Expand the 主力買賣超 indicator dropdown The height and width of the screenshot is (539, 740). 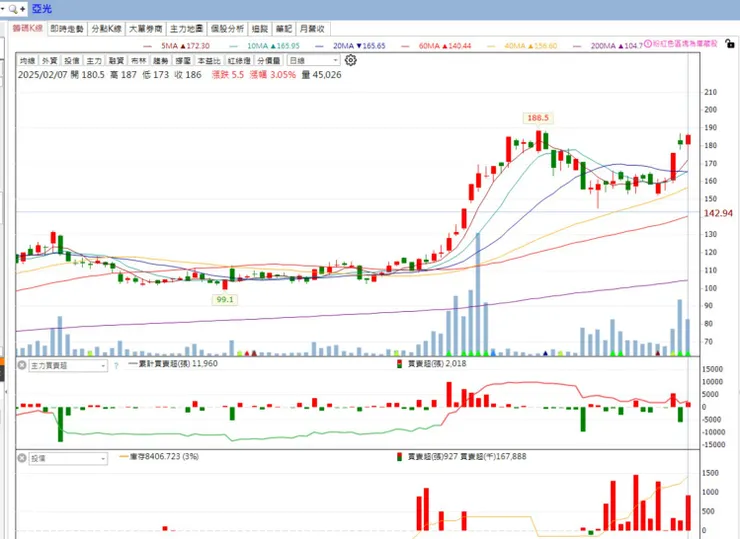click(x=68, y=365)
